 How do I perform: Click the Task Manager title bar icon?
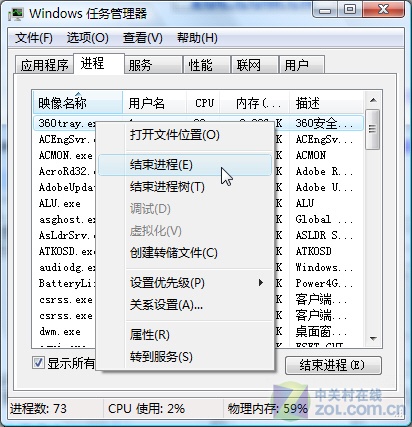click(x=15, y=14)
